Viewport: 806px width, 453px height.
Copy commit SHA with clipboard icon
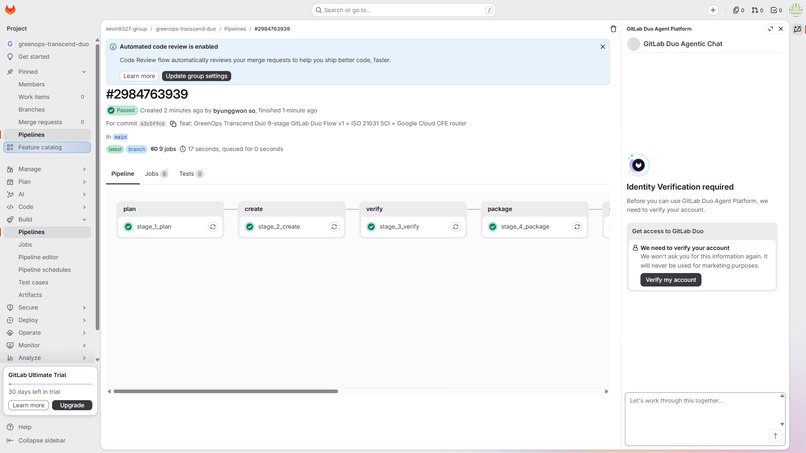173,124
